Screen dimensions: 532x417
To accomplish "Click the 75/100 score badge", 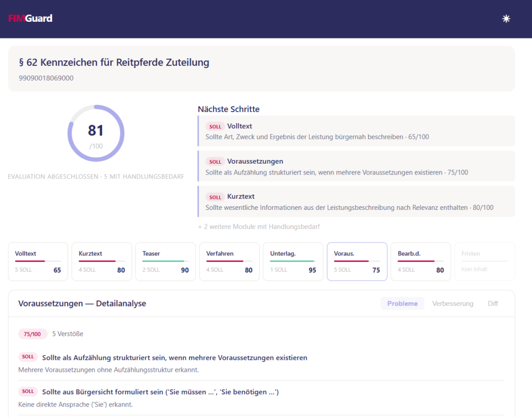I will point(32,334).
